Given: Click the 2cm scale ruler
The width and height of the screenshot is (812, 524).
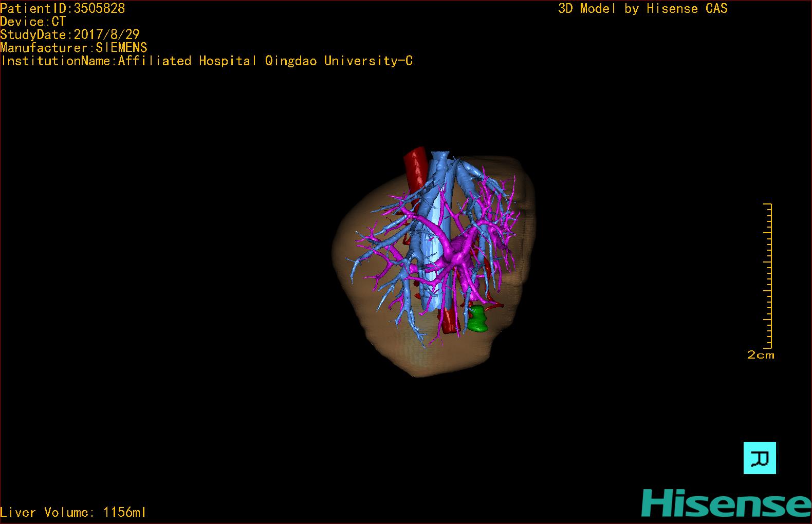Looking at the screenshot, I should coord(768,276).
